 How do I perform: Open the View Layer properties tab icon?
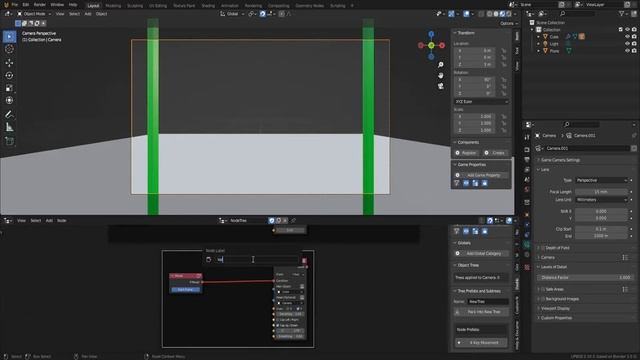[x=527, y=169]
